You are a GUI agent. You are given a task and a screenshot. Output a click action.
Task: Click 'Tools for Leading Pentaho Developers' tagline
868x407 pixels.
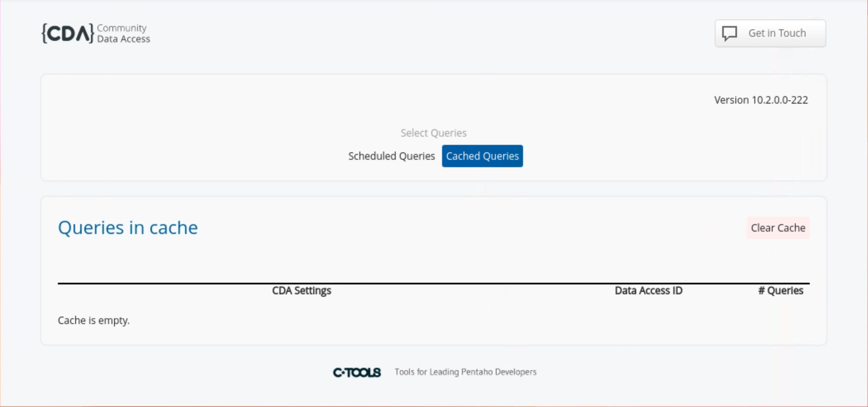(465, 372)
